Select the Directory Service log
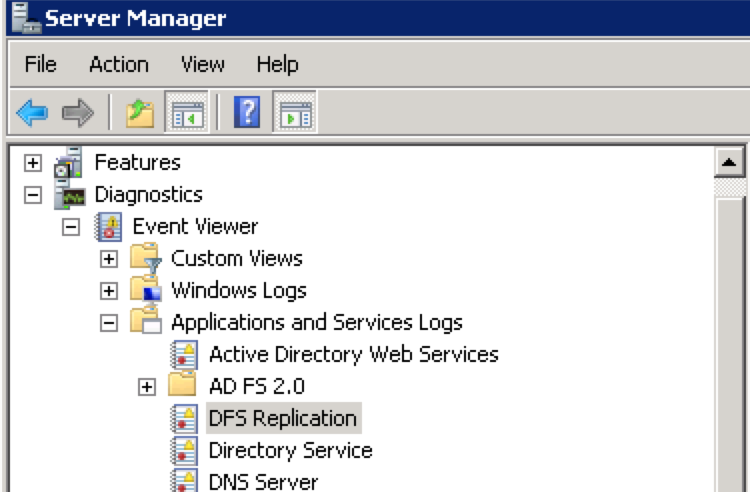Image resolution: width=750 pixels, height=492 pixels. pyautogui.click(x=290, y=450)
